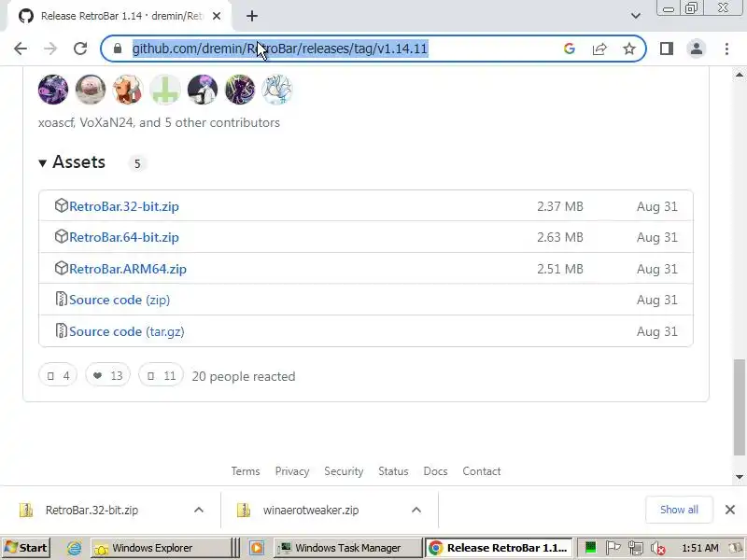
Task: Download RetroBar.ARM64.zip
Action: tap(128, 269)
